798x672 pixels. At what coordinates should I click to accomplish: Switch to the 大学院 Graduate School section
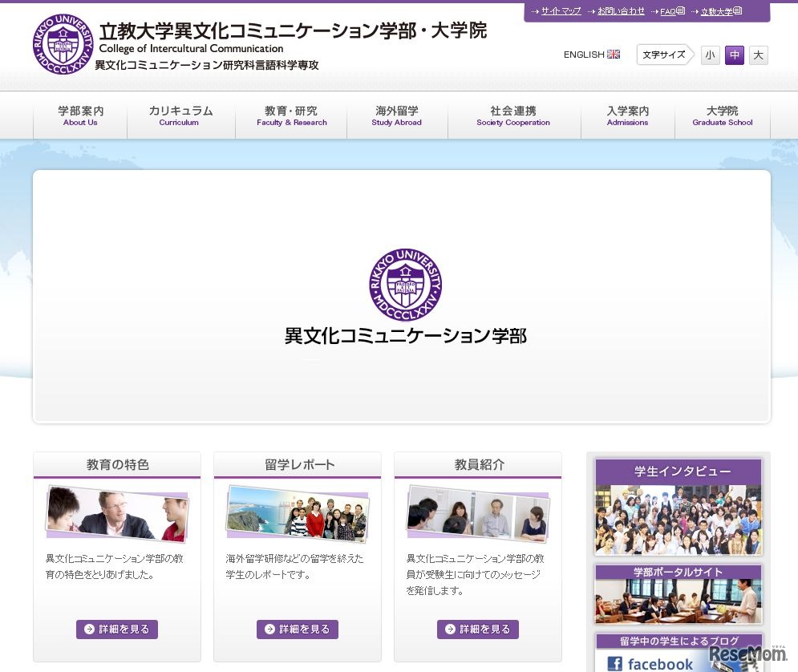point(722,117)
